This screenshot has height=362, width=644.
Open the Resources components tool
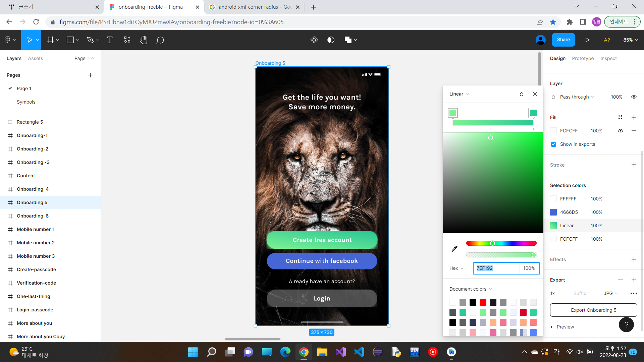(127, 40)
